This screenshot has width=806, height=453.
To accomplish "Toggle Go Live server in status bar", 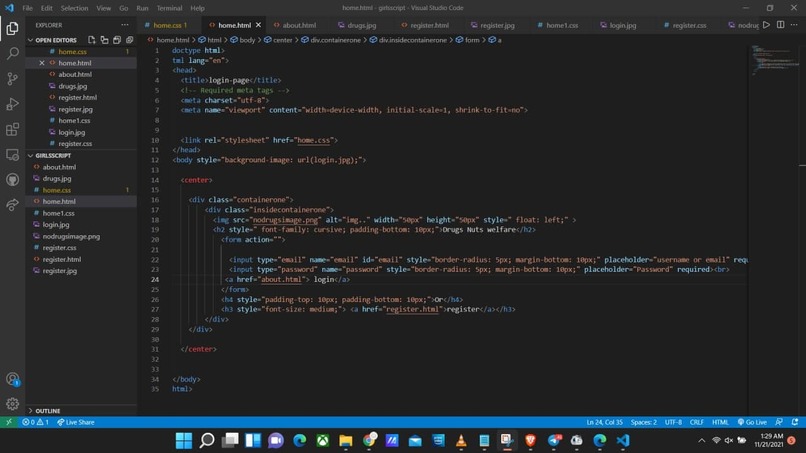I will (x=752, y=422).
